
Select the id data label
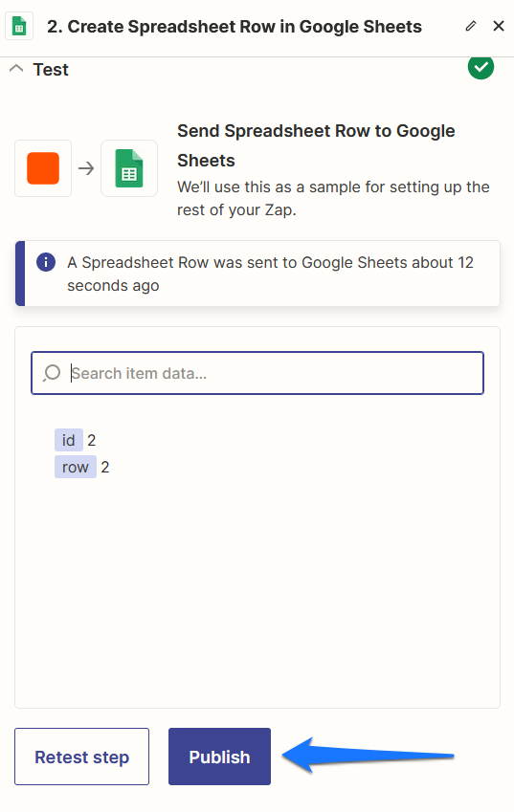click(68, 440)
